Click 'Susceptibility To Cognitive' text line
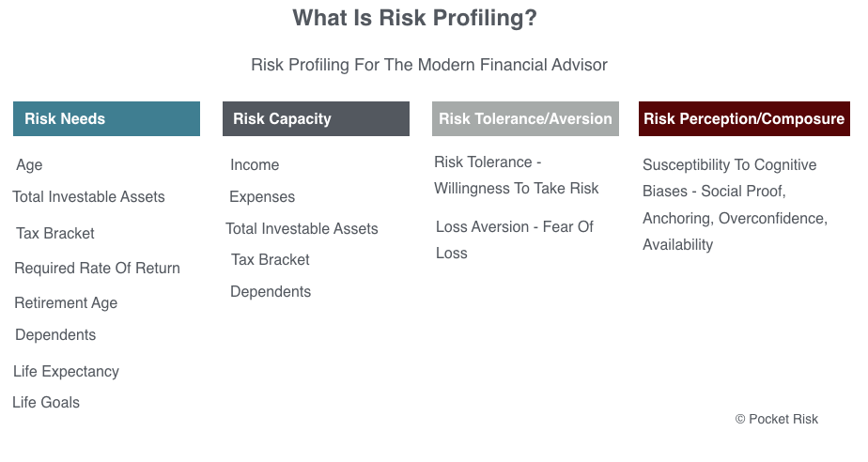The height and width of the screenshot is (462, 868). (729, 165)
